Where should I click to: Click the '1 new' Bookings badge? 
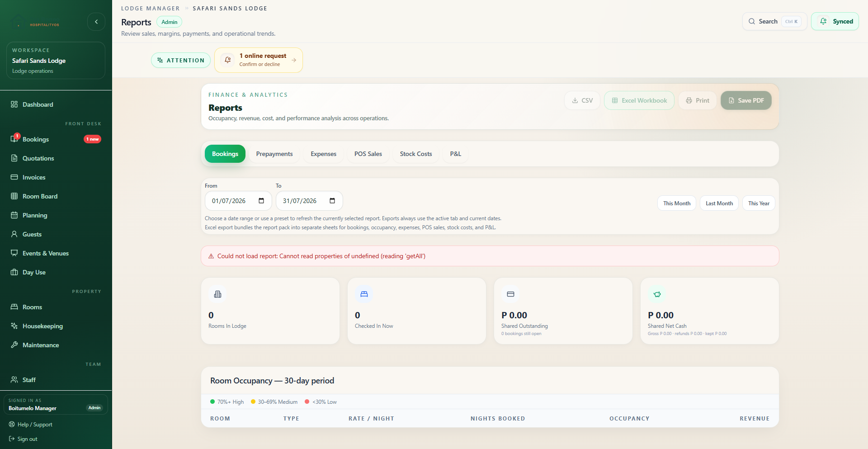coord(92,139)
